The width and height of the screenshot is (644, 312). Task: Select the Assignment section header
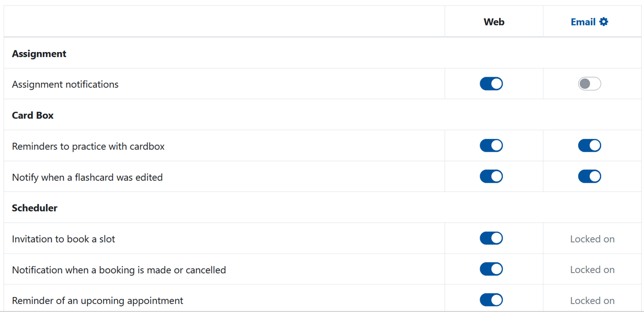pos(39,53)
